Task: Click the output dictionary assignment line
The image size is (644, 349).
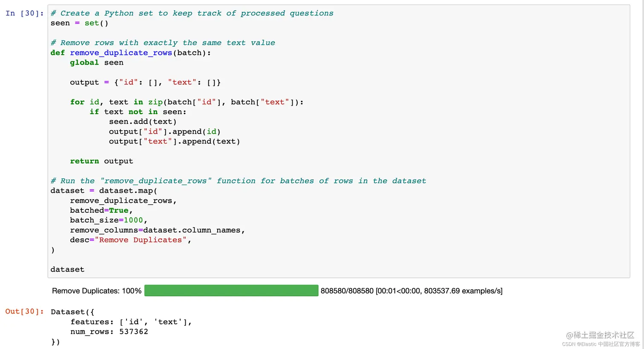Action: [x=145, y=82]
